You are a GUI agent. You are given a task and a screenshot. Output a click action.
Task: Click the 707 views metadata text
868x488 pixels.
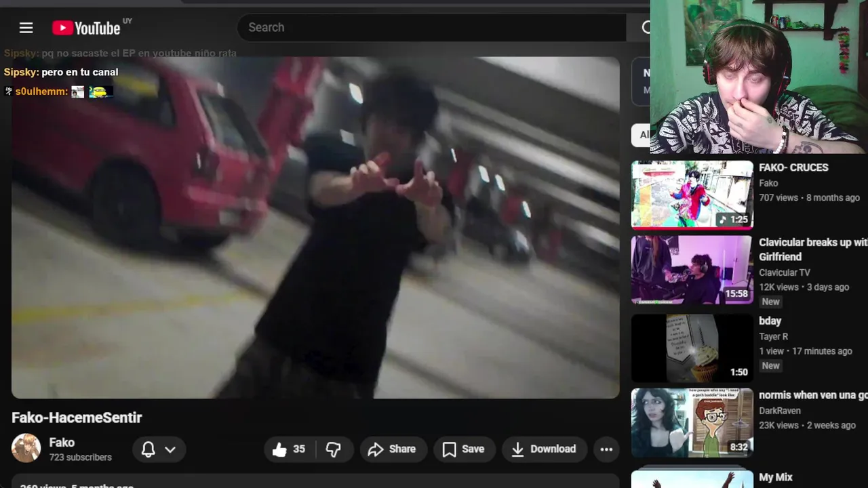pos(778,198)
